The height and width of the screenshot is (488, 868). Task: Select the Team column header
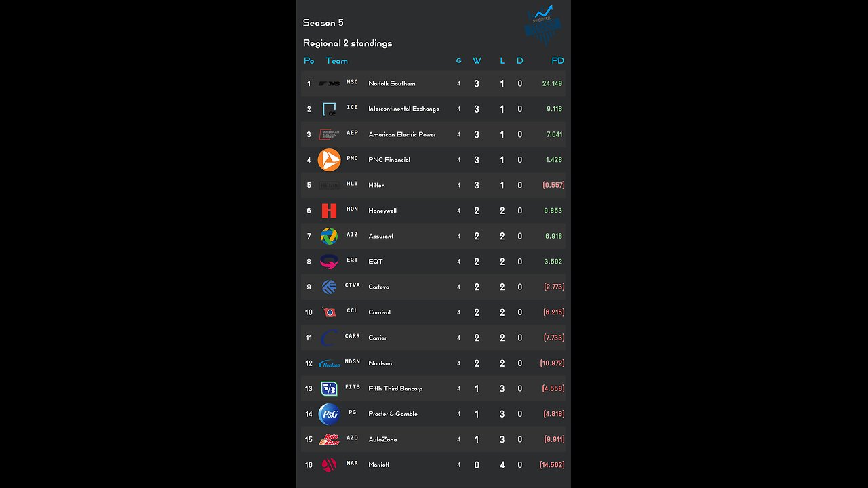pos(336,61)
